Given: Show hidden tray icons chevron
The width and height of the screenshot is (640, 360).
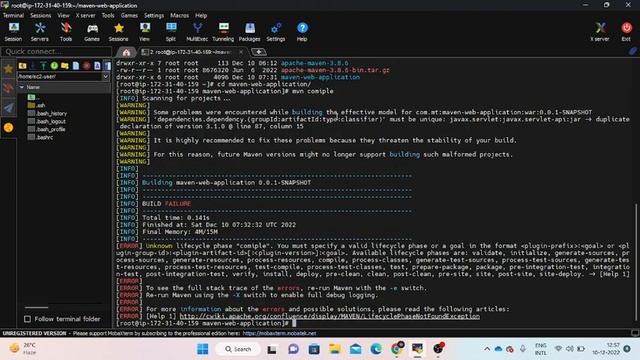Looking at the screenshot, I should point(487,349).
